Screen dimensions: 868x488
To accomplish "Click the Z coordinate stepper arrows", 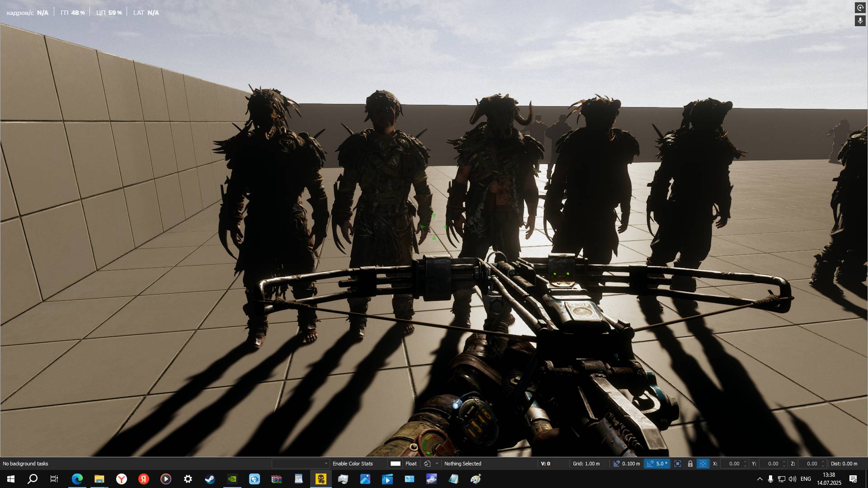I will coord(823,464).
